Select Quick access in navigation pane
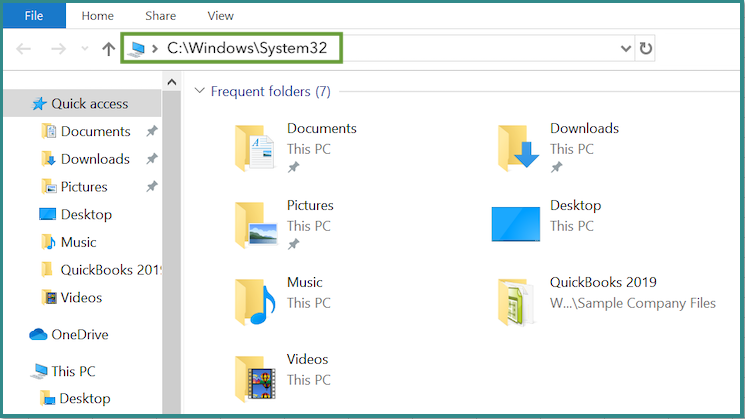This screenshot has height=419, width=745. pos(83,104)
